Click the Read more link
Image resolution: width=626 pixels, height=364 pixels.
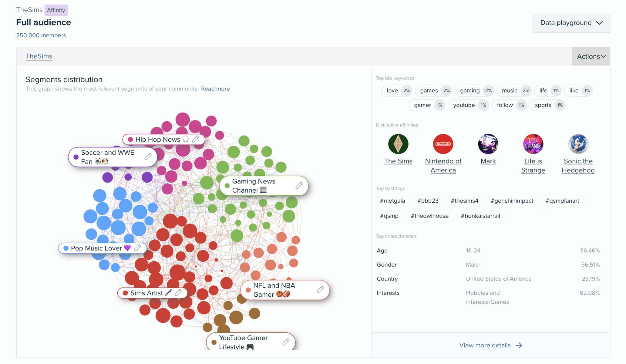tap(215, 89)
